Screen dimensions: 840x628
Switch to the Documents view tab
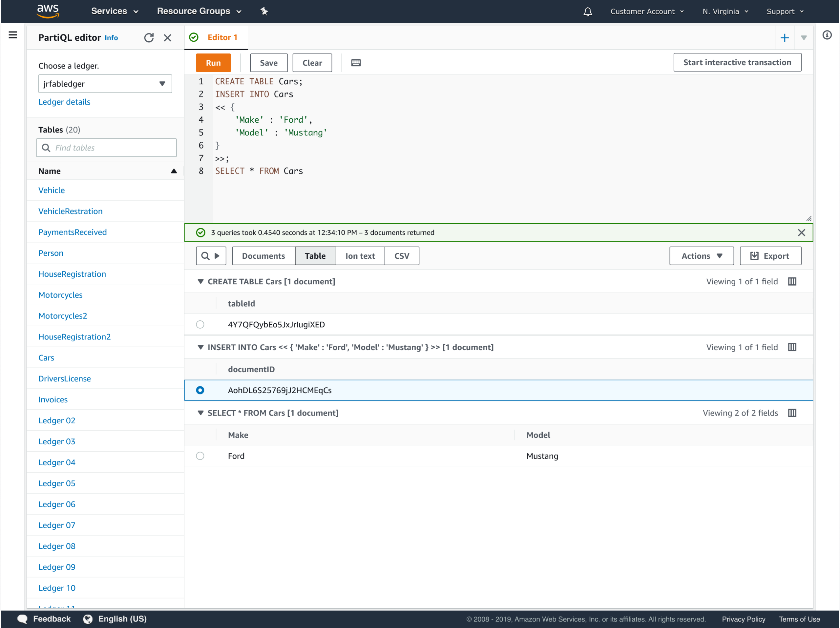[263, 256]
